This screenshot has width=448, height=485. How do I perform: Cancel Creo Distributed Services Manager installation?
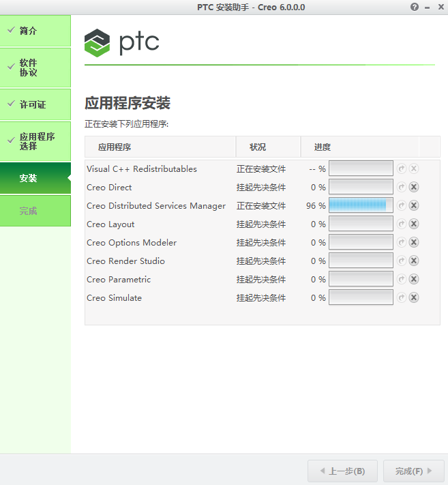point(414,205)
